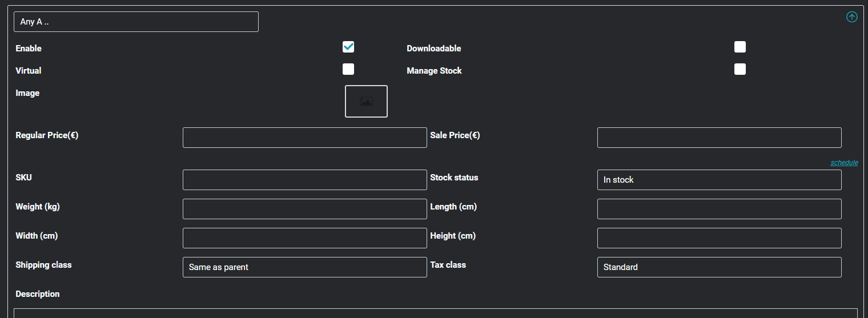Click the schedule link
Image resolution: width=868 pixels, height=318 pixels.
tap(844, 163)
